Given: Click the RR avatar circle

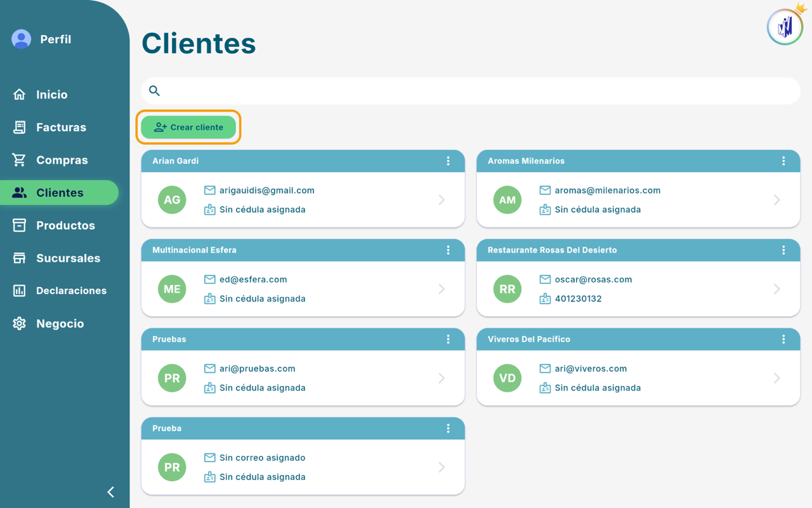Looking at the screenshot, I should (507, 289).
